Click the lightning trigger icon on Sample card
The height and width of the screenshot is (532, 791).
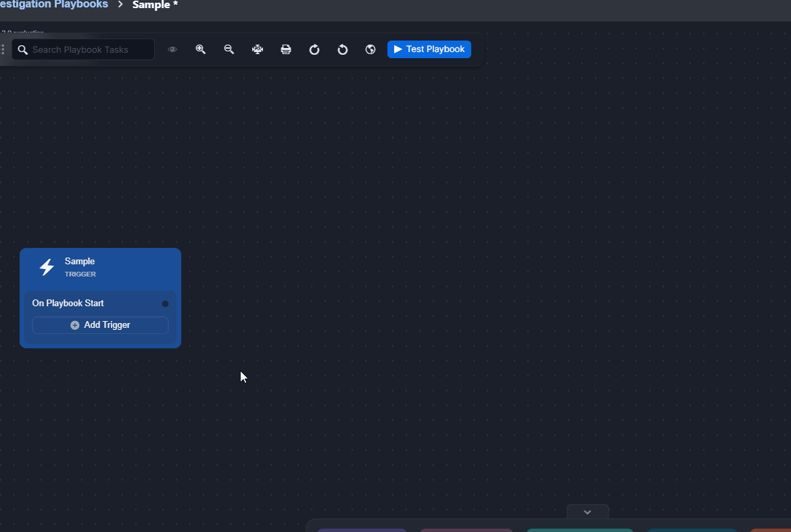(46, 266)
